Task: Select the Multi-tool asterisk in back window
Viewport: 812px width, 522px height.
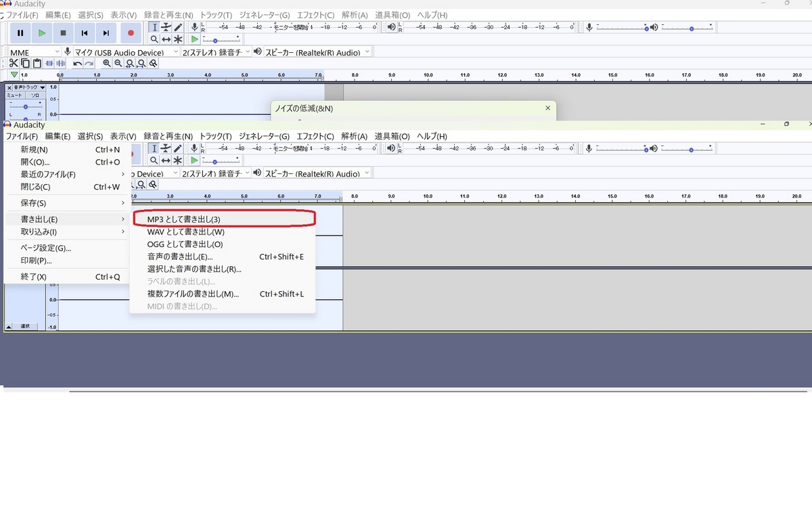Action: pos(177,39)
